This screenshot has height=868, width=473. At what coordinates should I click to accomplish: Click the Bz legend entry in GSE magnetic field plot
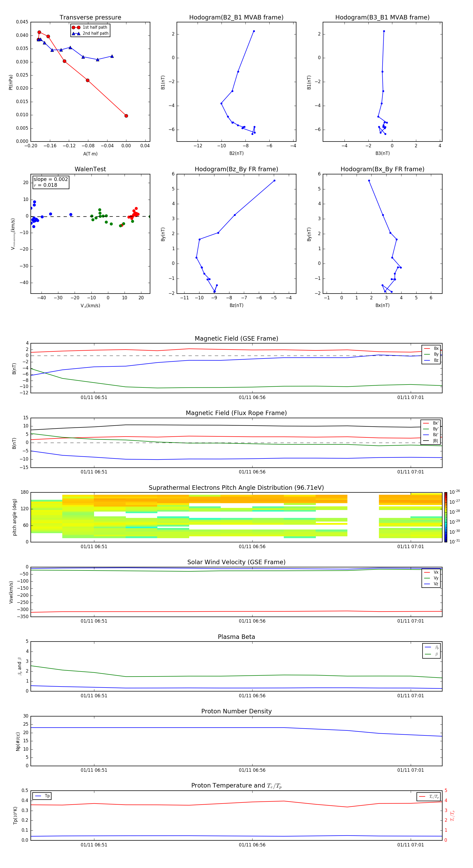pyautogui.click(x=431, y=360)
